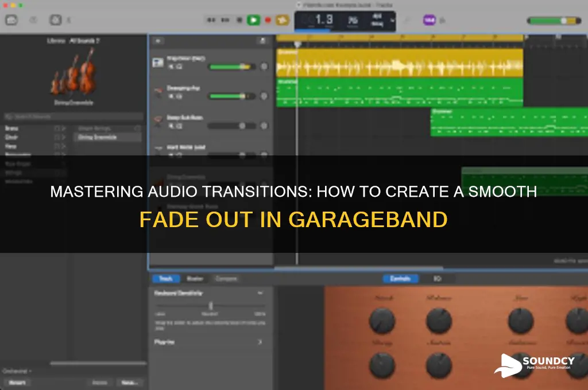Open the Library All Sounds dropdown

[84, 41]
